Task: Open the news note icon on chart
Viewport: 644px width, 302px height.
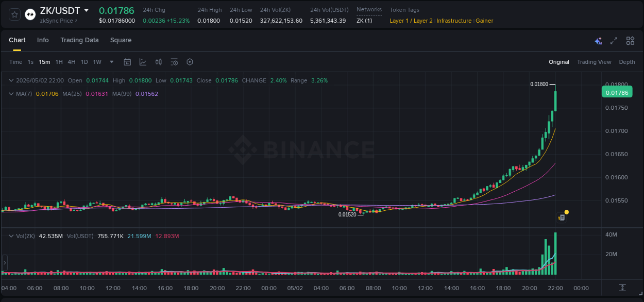Action: 562,218
